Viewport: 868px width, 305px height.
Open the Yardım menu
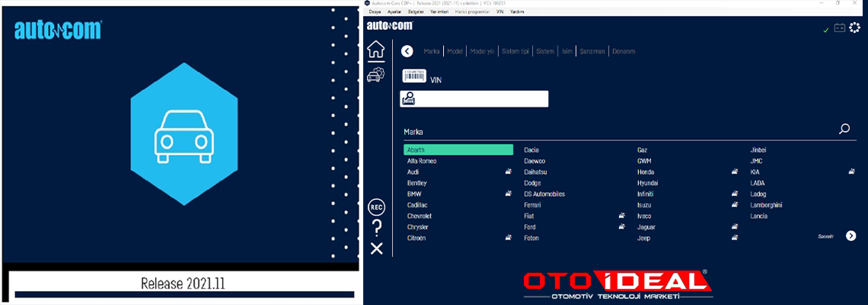517,12
